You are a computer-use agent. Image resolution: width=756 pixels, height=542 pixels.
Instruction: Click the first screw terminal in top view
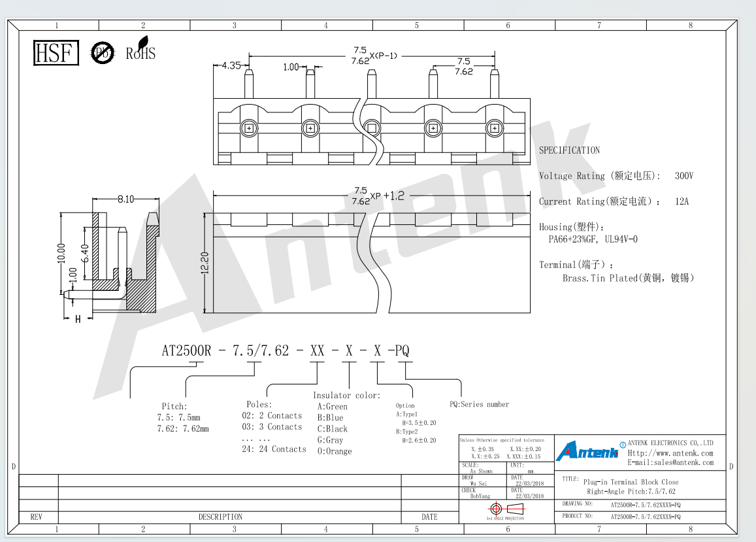tap(249, 128)
